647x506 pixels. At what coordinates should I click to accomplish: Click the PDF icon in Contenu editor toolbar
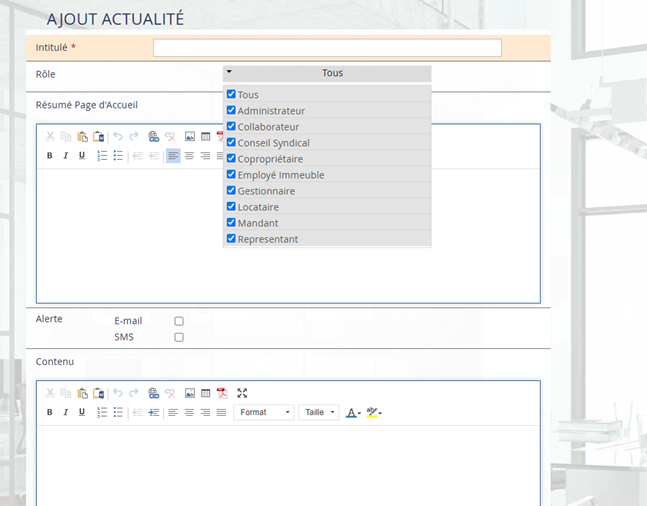(222, 393)
